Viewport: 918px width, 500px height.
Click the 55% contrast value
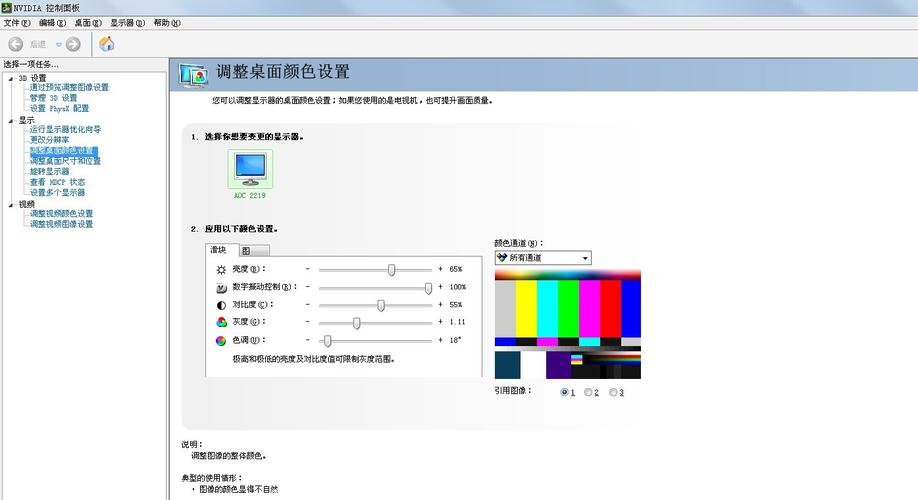tap(455, 304)
